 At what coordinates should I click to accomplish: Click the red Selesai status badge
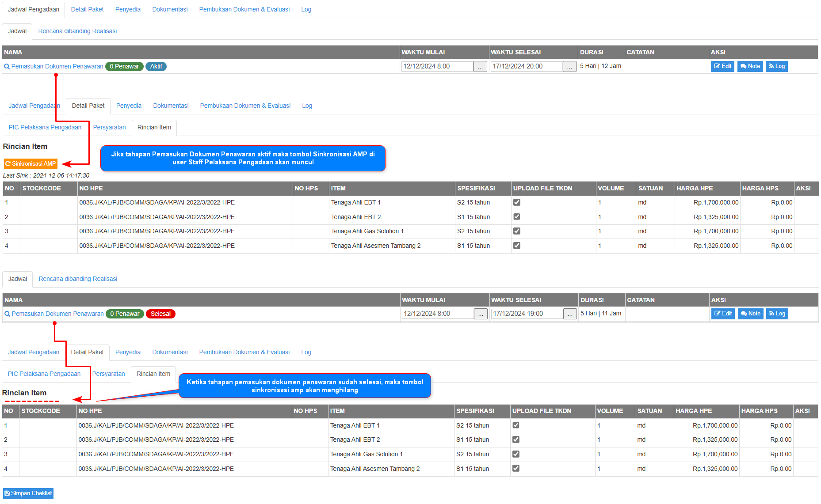pyautogui.click(x=160, y=314)
